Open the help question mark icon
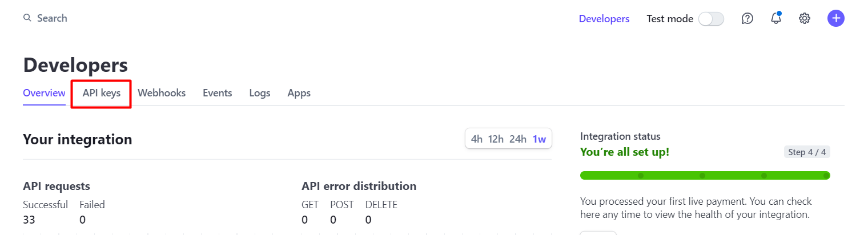 (x=747, y=19)
